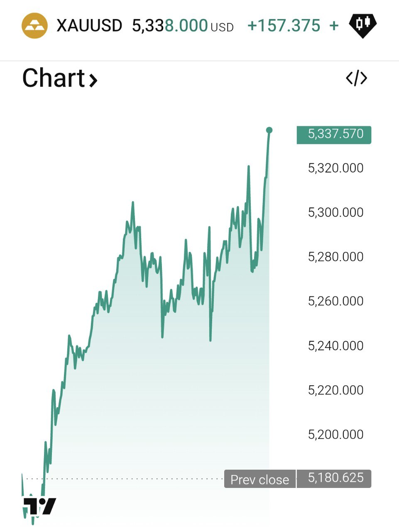The image size is (399, 532).
Task: Click the 5,200.000 price axis label
Action: tap(335, 434)
